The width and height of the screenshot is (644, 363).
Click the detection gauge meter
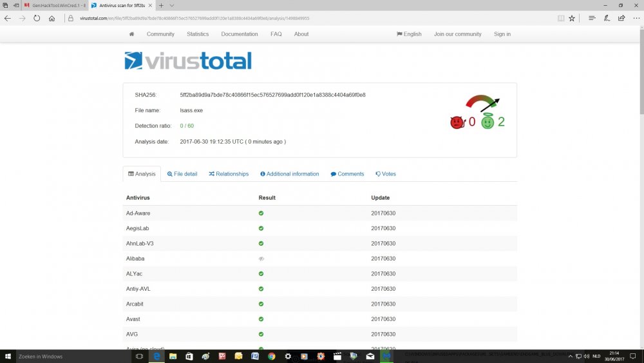pyautogui.click(x=482, y=103)
